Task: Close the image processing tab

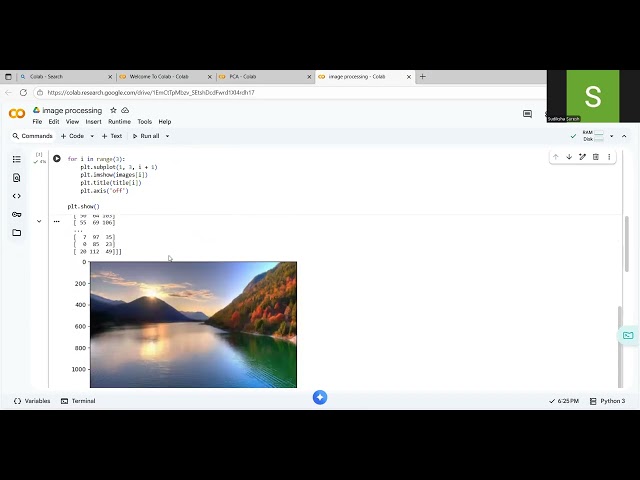Action: (x=409, y=76)
